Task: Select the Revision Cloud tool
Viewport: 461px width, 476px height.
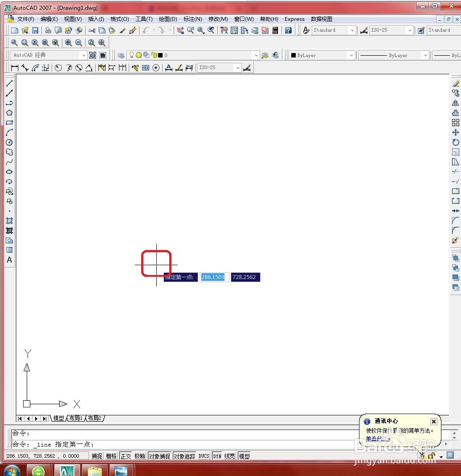Action: (9, 152)
